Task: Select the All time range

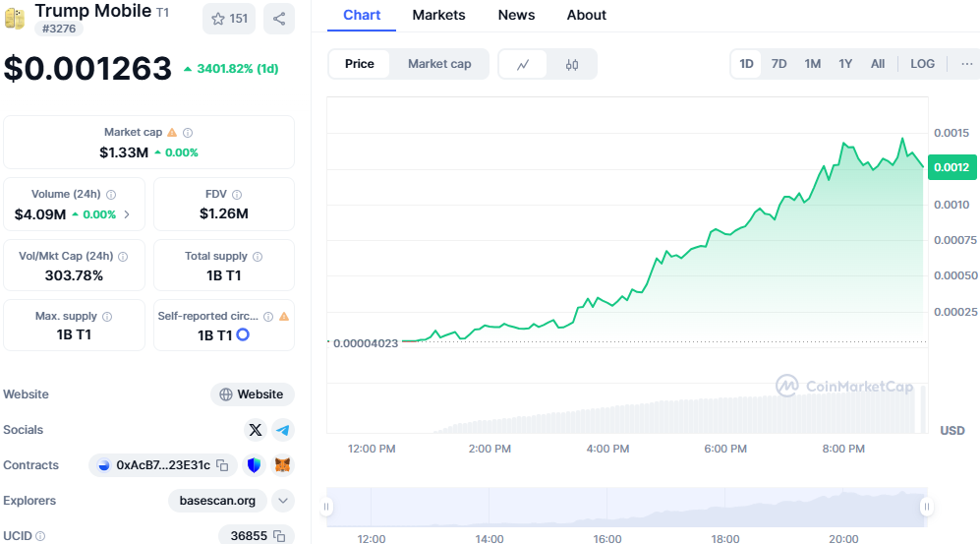Action: tap(878, 64)
